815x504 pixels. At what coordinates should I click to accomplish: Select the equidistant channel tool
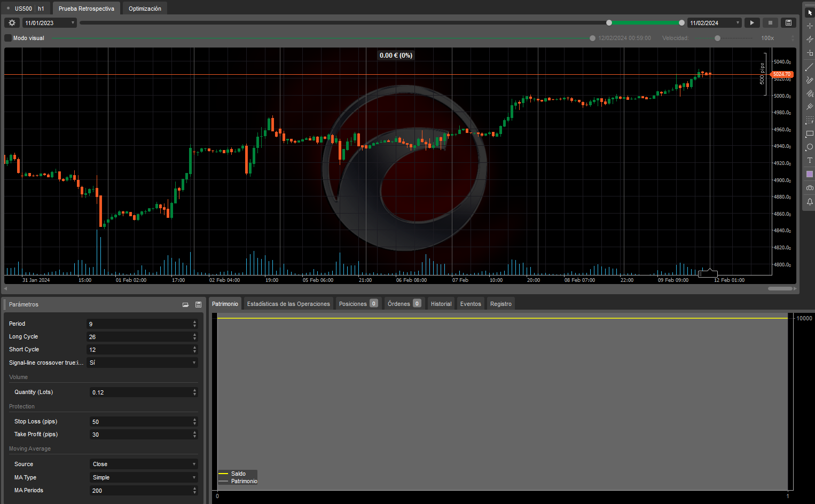810,93
